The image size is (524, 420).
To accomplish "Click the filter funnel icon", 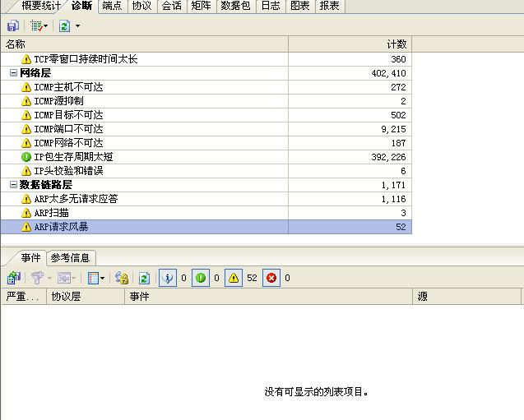I will pyautogui.click(x=37, y=278).
